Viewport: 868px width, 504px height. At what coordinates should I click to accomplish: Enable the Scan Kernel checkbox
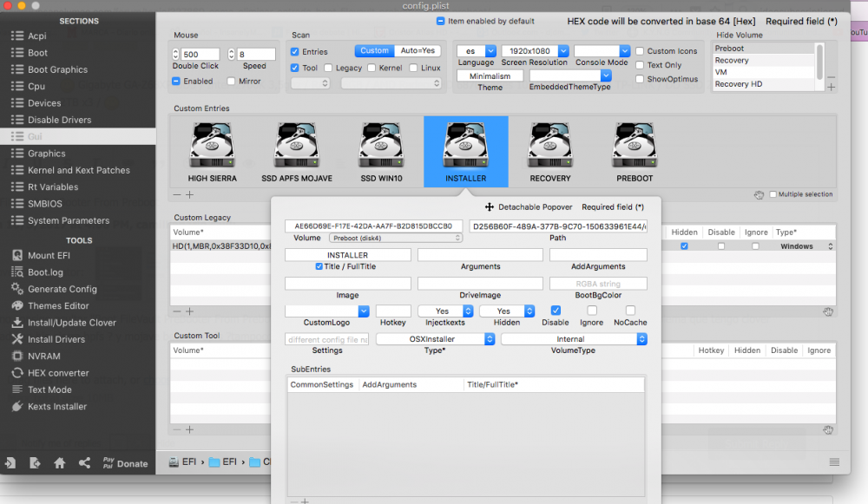pyautogui.click(x=372, y=68)
